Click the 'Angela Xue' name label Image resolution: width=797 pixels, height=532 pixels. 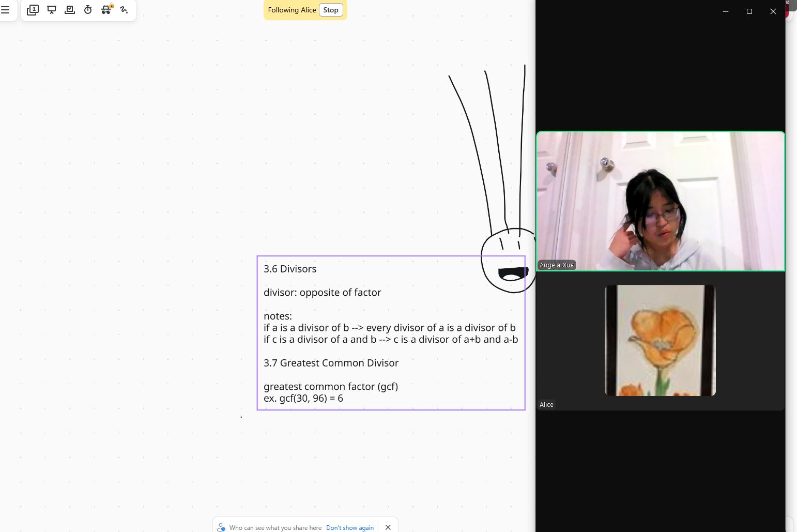coord(557,265)
